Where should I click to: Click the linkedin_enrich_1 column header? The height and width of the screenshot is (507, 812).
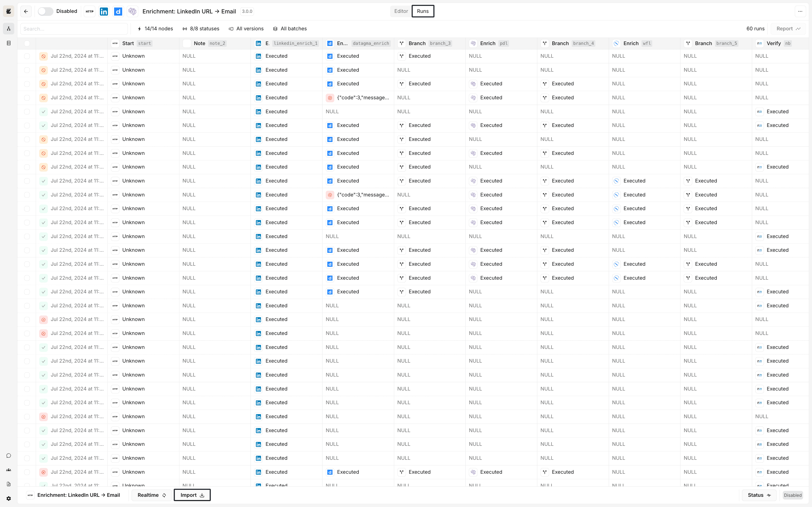tap(287, 43)
